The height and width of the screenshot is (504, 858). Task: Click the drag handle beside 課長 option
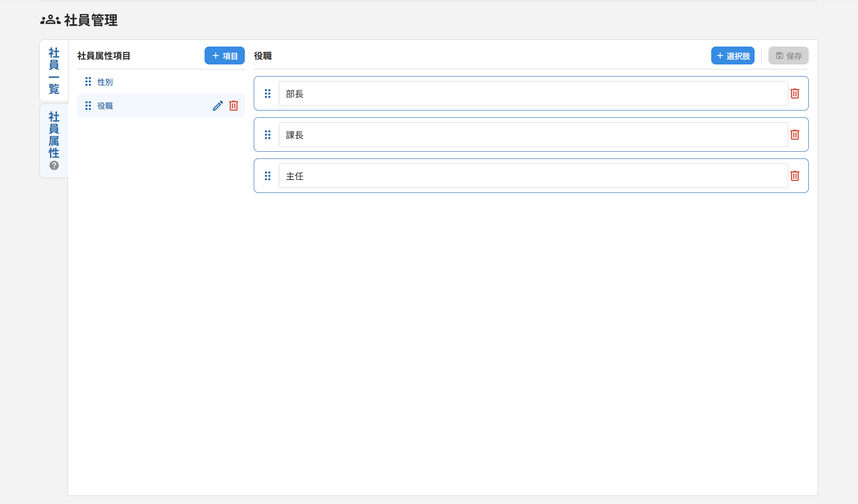(x=268, y=135)
